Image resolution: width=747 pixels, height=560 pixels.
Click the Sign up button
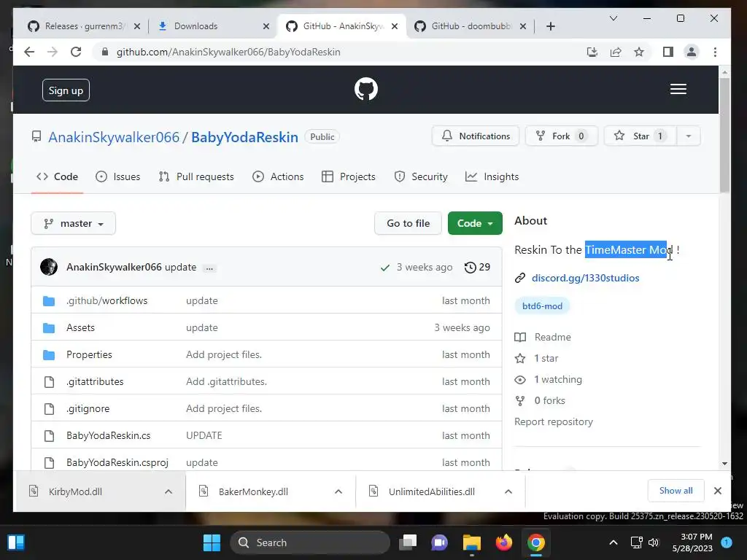pos(66,90)
